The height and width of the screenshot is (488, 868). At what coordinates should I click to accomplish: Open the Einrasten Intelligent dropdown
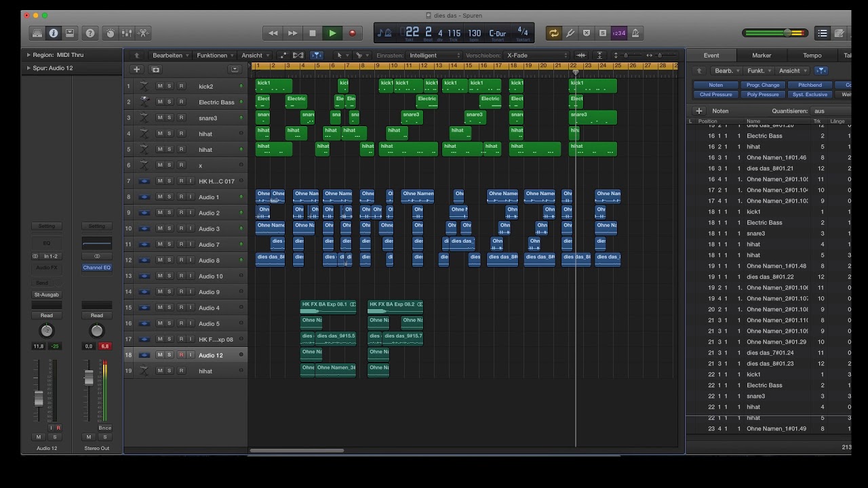[x=435, y=55]
